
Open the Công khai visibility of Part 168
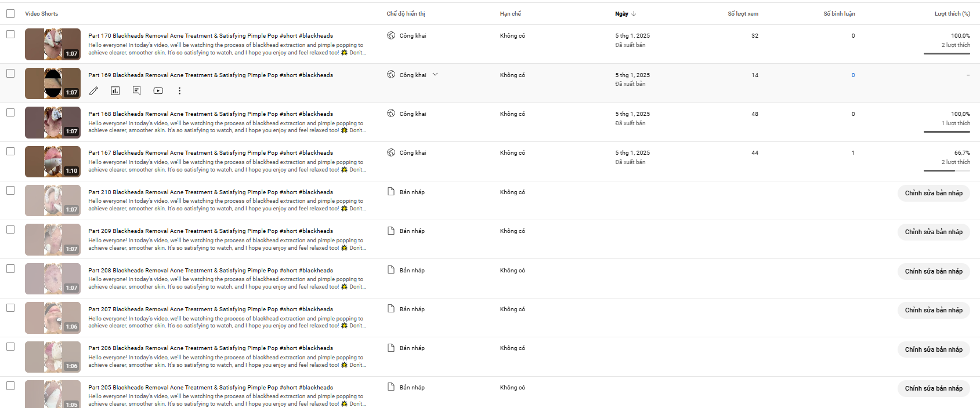click(x=413, y=114)
